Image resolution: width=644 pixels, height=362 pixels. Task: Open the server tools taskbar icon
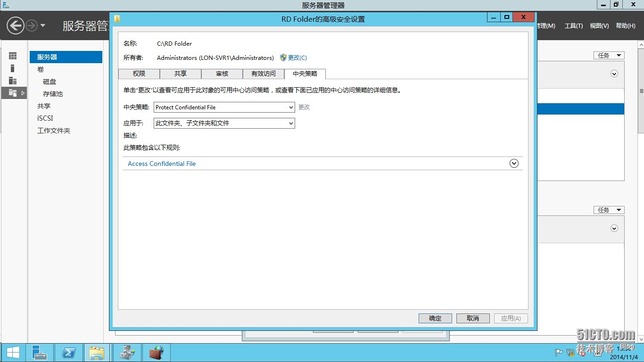[x=127, y=353]
